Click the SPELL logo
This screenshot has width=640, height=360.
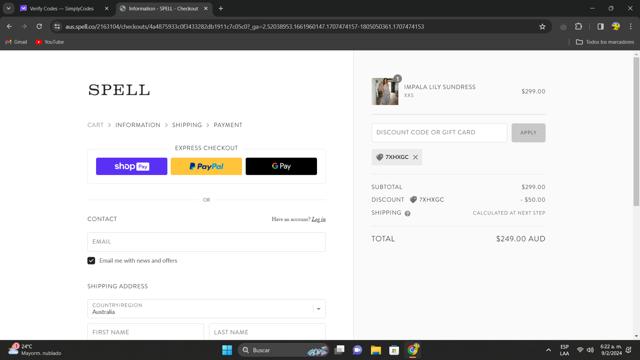(x=119, y=90)
